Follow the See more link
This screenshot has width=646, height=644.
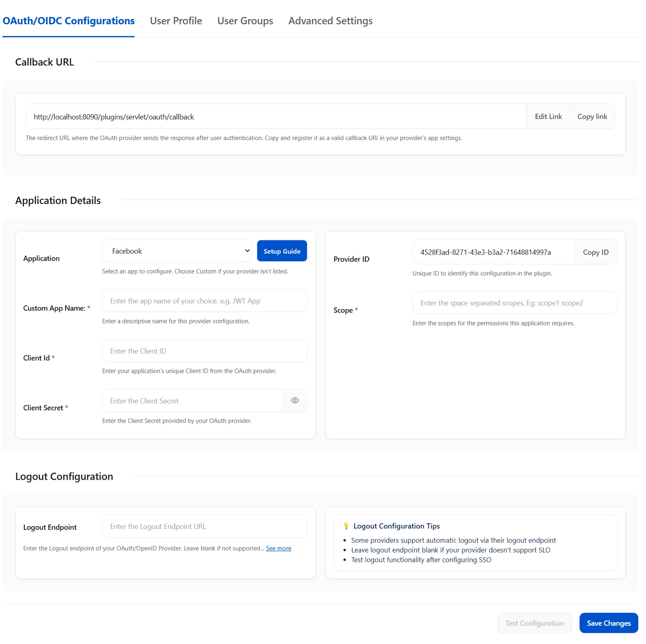279,548
